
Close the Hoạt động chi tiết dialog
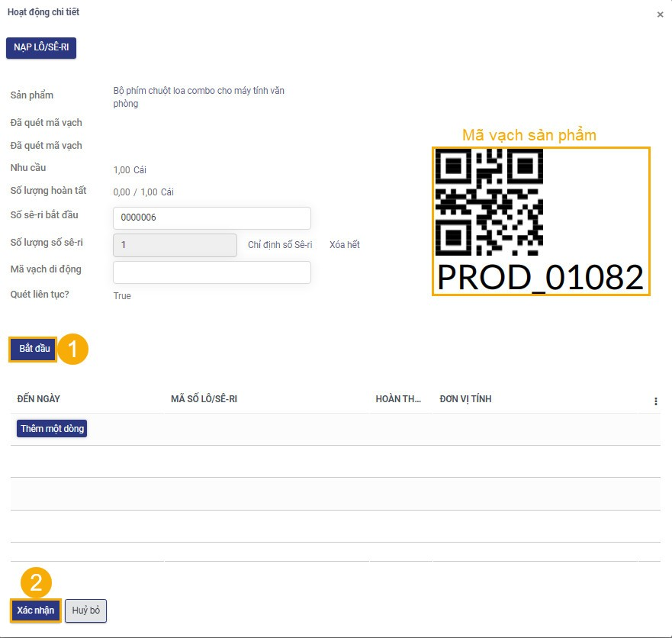point(660,14)
